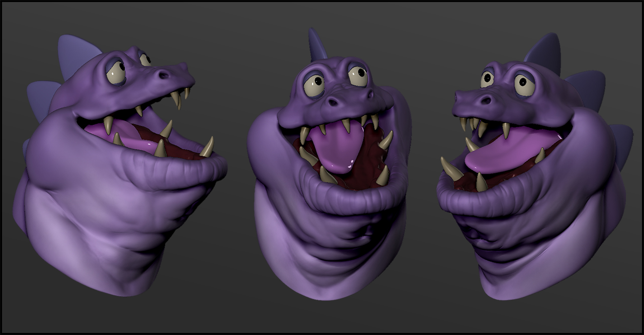Select the left-facing dragon head render
644x335 pixels.
point(119,167)
